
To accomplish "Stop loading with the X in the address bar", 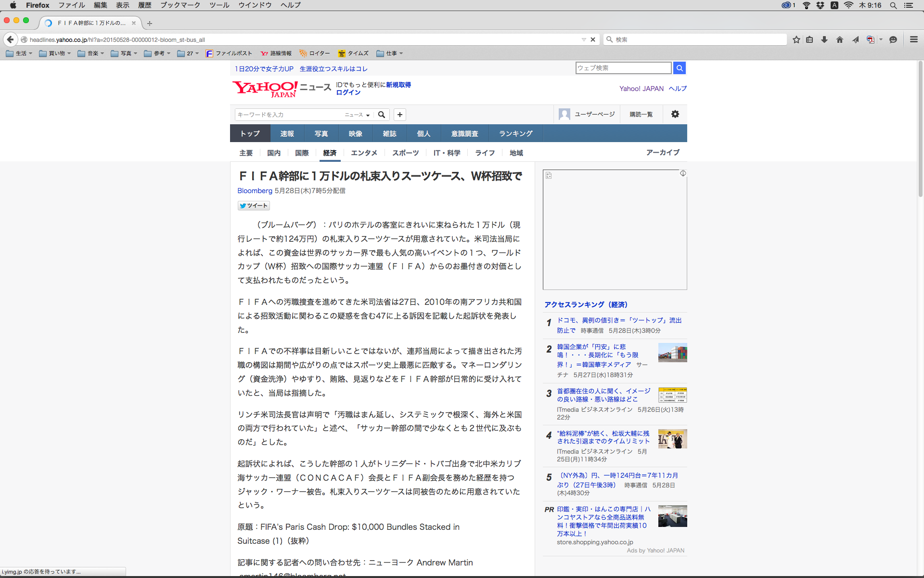I will 593,39.
